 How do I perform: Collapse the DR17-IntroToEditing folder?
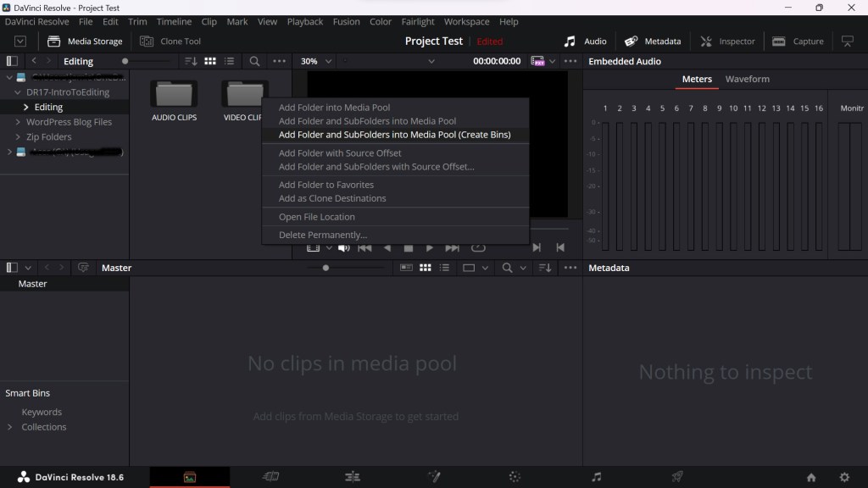click(18, 92)
